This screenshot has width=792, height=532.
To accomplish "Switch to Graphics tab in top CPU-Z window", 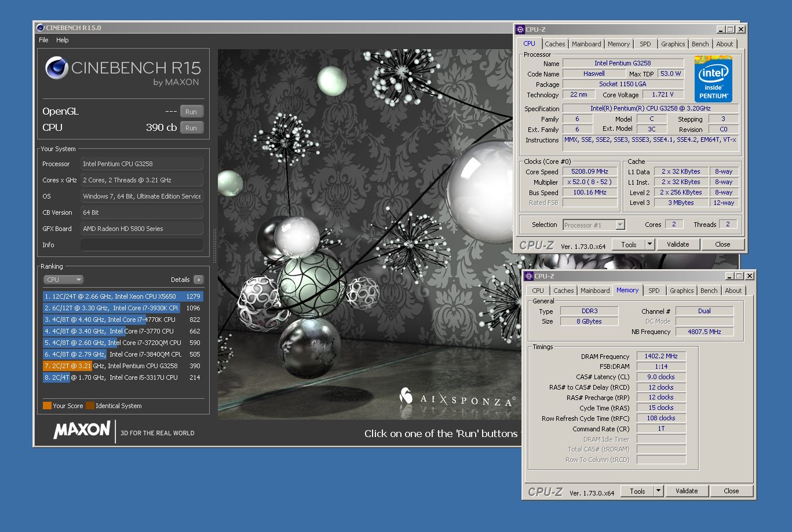I will point(673,44).
